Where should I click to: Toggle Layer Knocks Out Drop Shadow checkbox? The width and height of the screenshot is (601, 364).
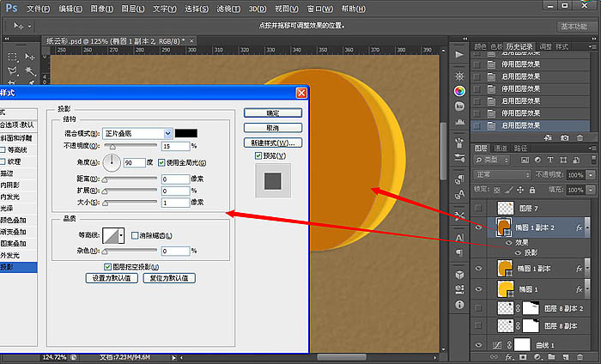[x=107, y=267]
